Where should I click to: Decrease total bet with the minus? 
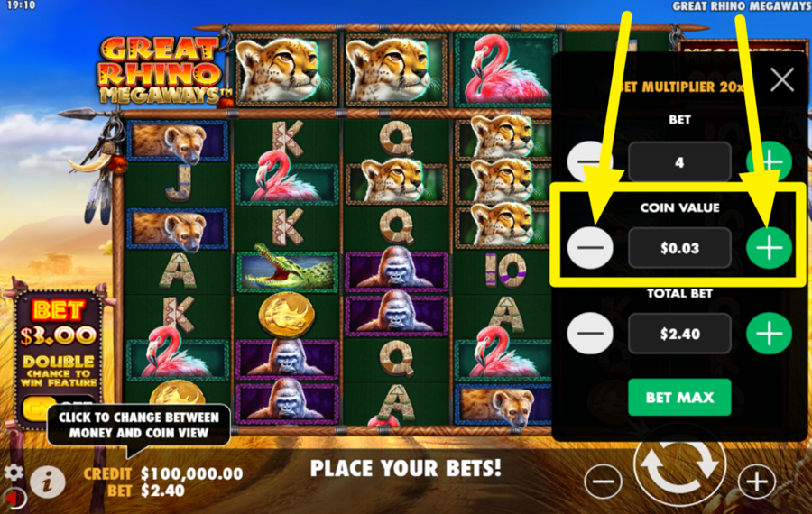(x=590, y=334)
